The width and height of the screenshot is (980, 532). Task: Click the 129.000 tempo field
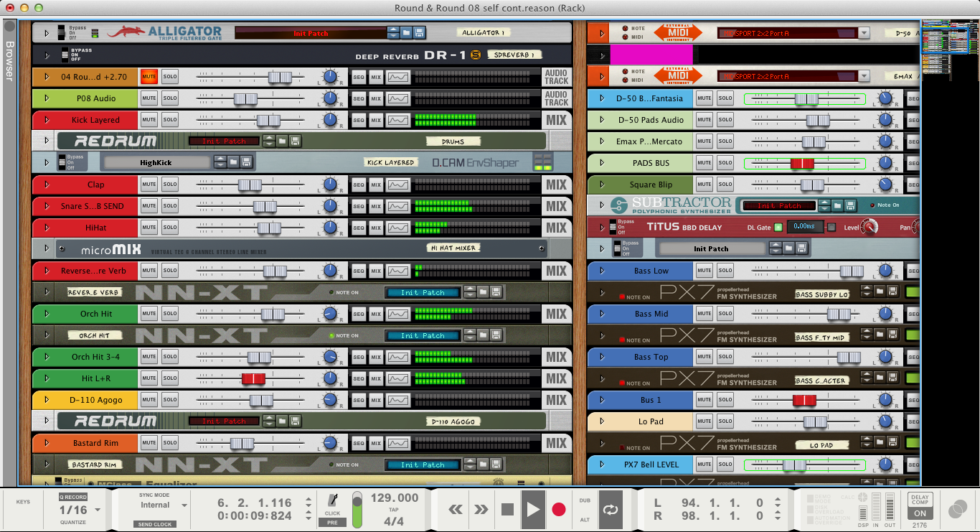coord(394,498)
